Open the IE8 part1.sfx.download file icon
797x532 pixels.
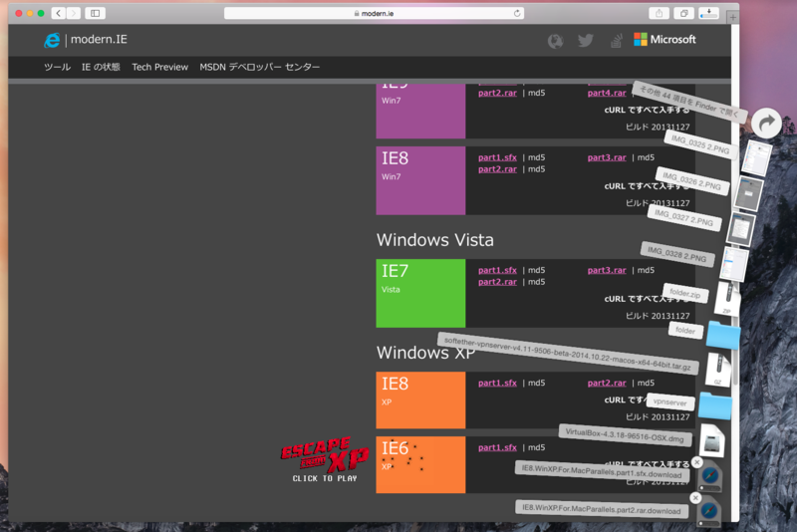point(710,476)
